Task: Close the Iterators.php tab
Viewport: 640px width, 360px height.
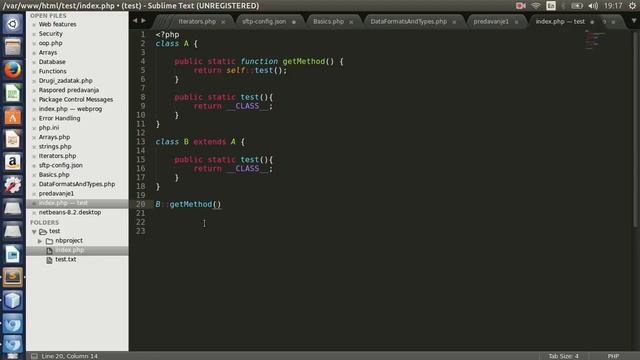Action: pyautogui.click(x=223, y=22)
